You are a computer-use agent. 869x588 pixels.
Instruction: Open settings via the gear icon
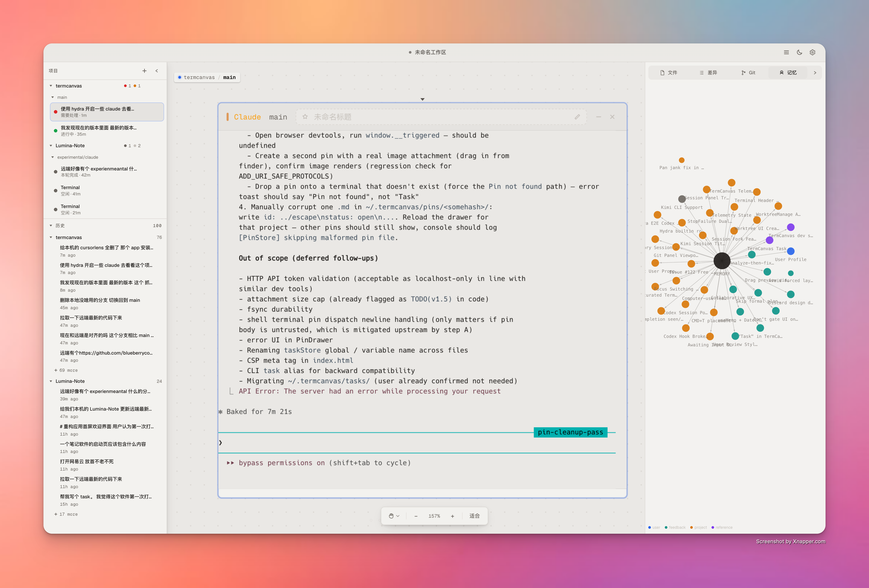coord(812,52)
